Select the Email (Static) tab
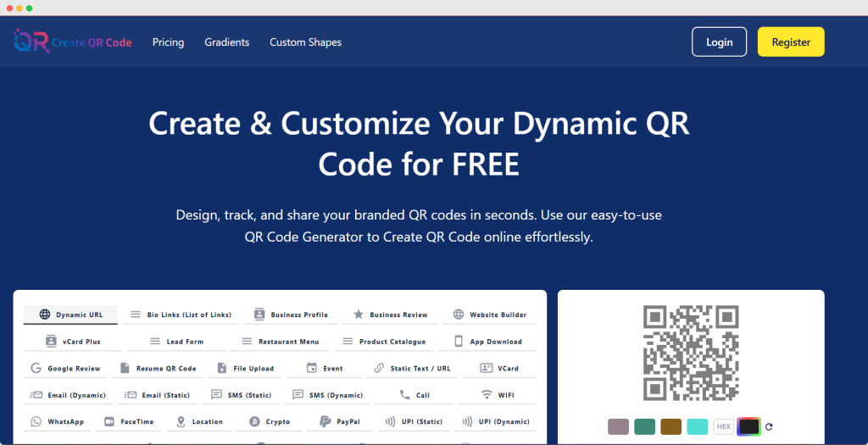 pyautogui.click(x=157, y=395)
